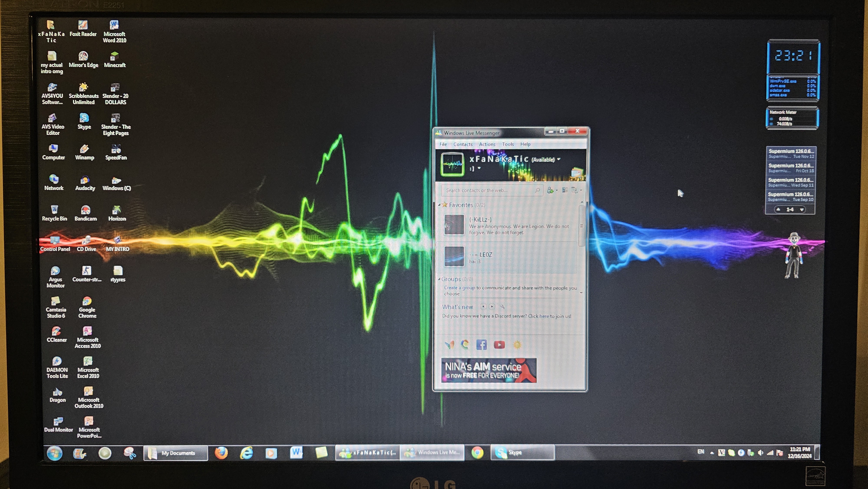Screen dimensions: 868x489
Task: Click the NINA's AIM service banner
Action: tap(489, 370)
